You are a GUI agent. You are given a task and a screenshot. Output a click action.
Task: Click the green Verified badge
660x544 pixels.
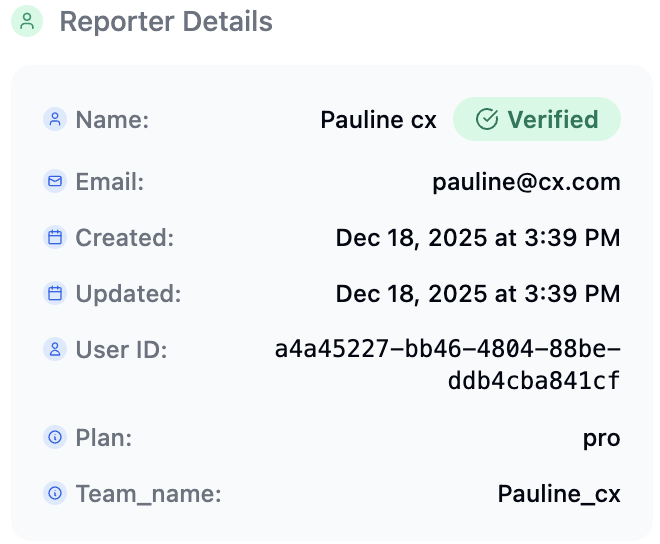tap(537, 120)
